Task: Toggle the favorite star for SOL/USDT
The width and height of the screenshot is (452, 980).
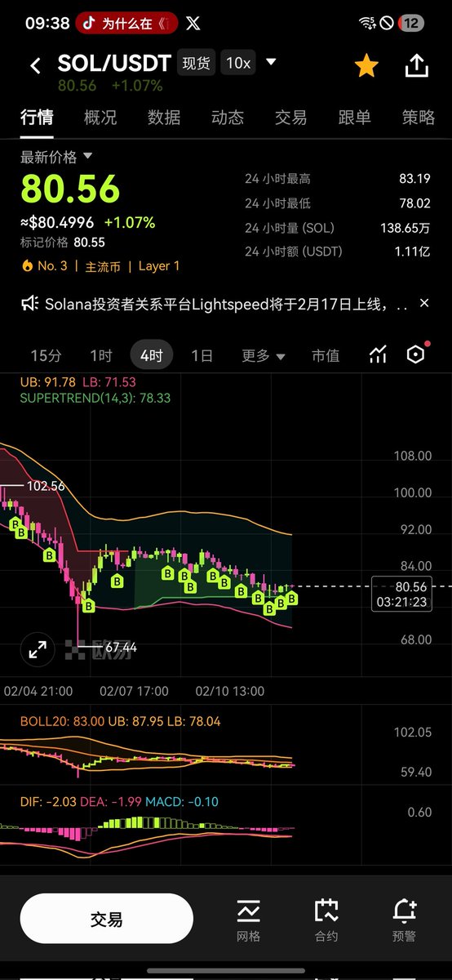Action: point(366,66)
